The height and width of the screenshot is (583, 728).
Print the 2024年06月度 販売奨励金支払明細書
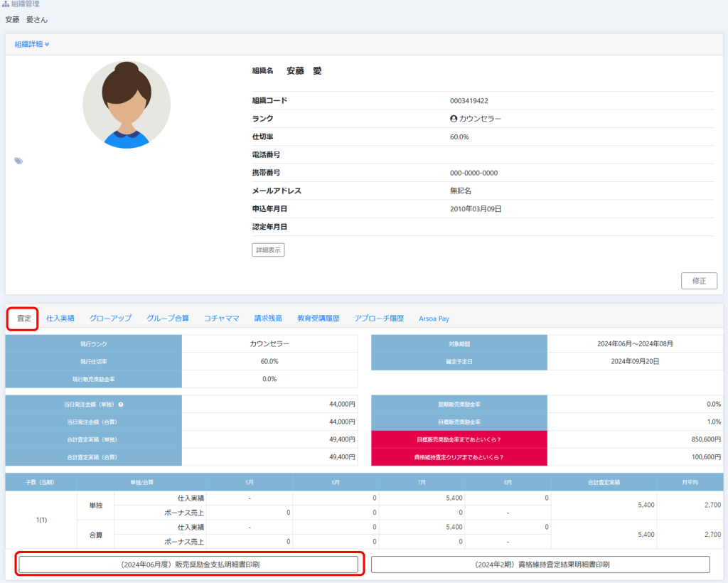point(188,565)
